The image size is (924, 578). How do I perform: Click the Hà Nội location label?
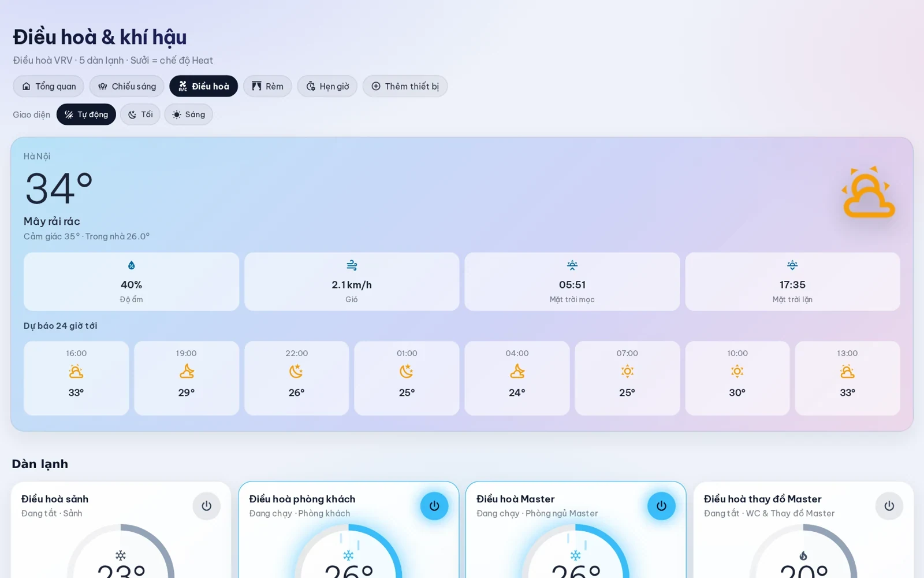tap(37, 156)
